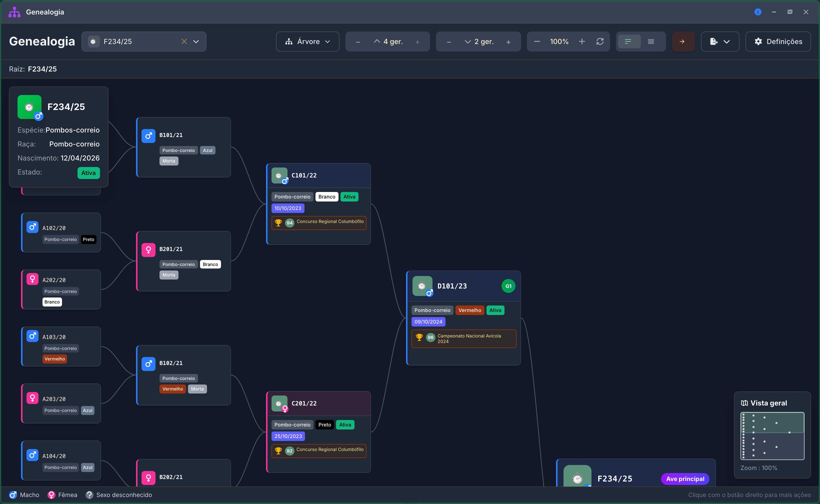Zoom in with the plus icon
Viewport: 820px width, 504px height.
pyautogui.click(x=582, y=42)
